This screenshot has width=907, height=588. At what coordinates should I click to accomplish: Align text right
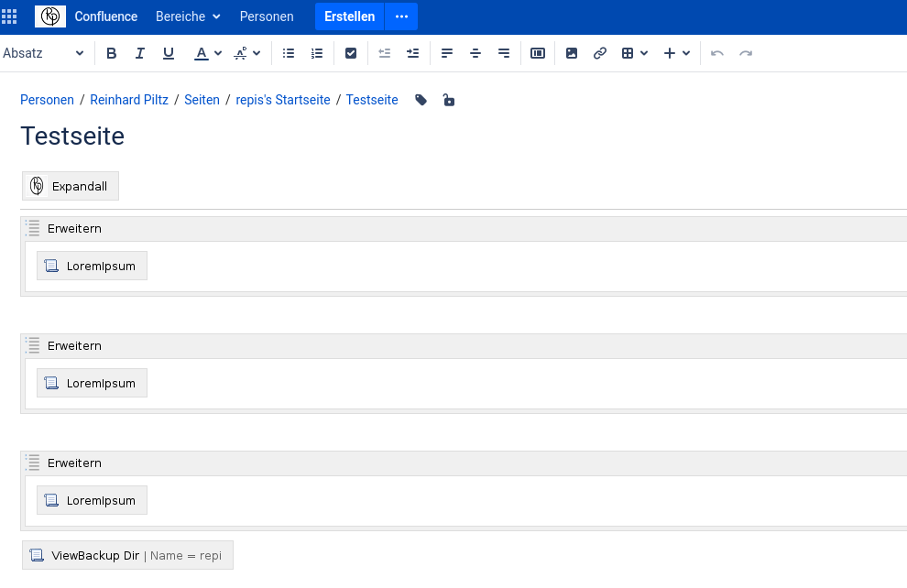point(504,53)
